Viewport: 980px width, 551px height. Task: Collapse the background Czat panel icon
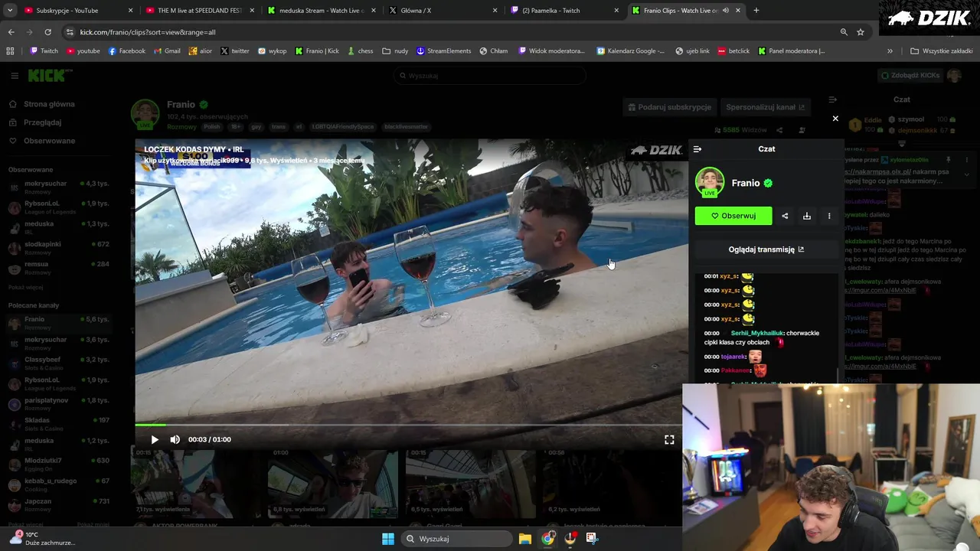[x=832, y=99]
